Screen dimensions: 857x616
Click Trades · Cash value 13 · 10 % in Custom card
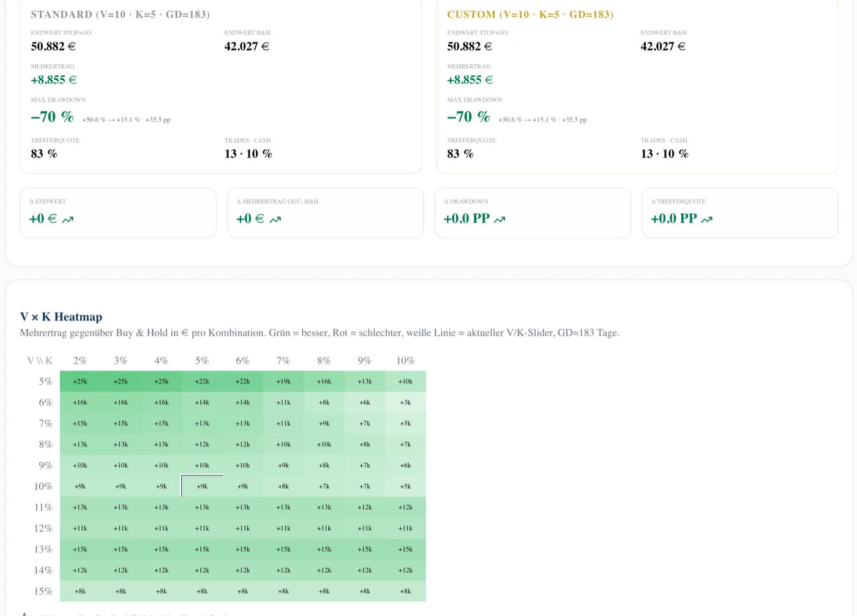point(664,154)
